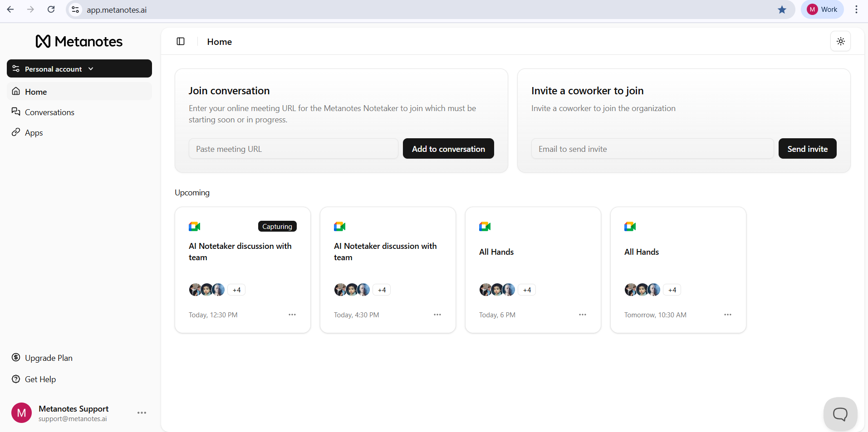Open the Today 4:30 PM meeting title
The width and height of the screenshot is (868, 432).
click(385, 252)
